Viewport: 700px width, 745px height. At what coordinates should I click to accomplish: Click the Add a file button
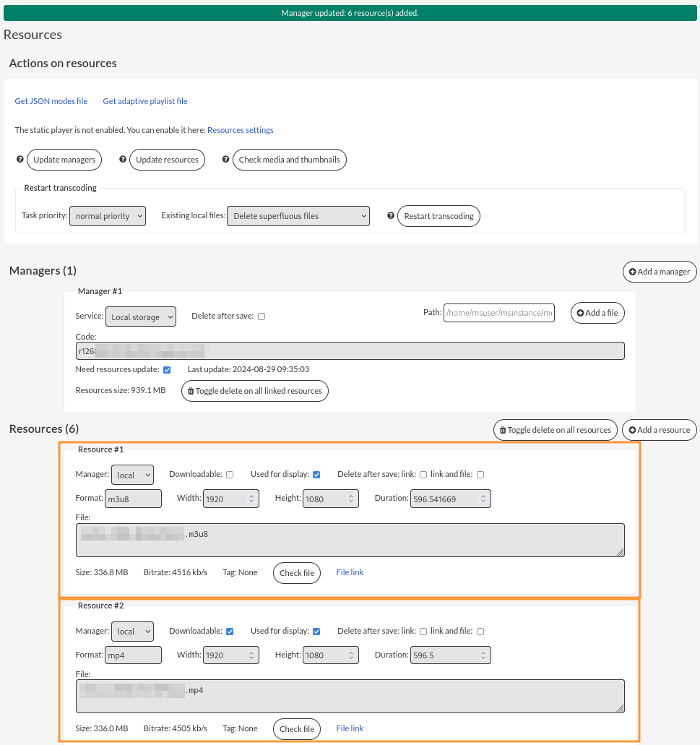click(x=597, y=313)
